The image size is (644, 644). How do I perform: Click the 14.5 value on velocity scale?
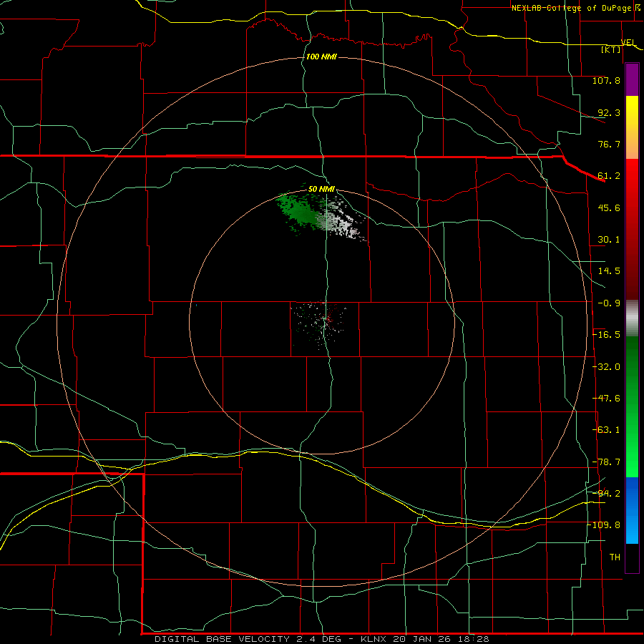pos(609,271)
